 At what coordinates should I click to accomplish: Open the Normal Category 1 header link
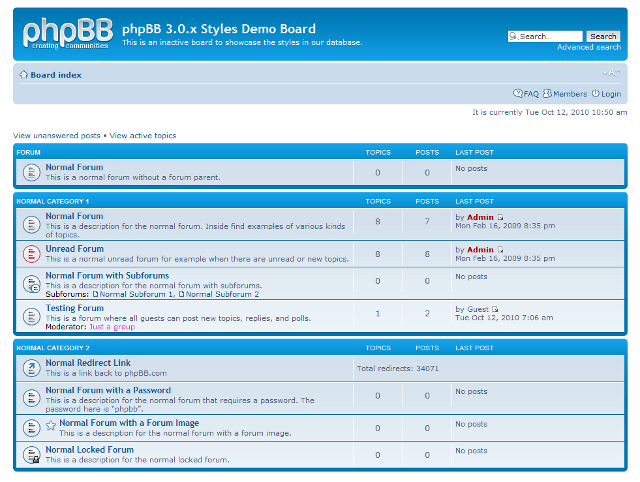click(53, 201)
